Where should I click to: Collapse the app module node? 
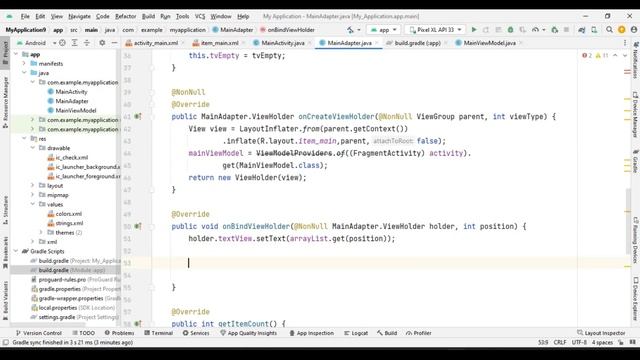(16, 54)
